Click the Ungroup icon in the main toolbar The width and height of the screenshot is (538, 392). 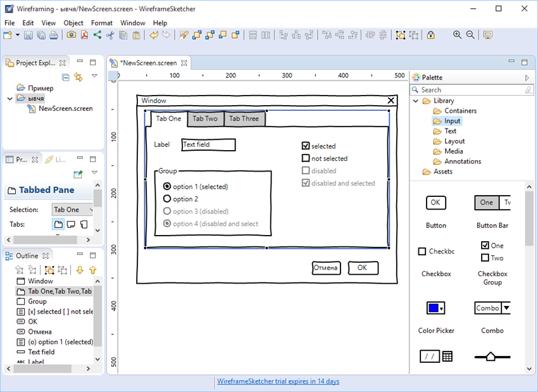[414, 35]
